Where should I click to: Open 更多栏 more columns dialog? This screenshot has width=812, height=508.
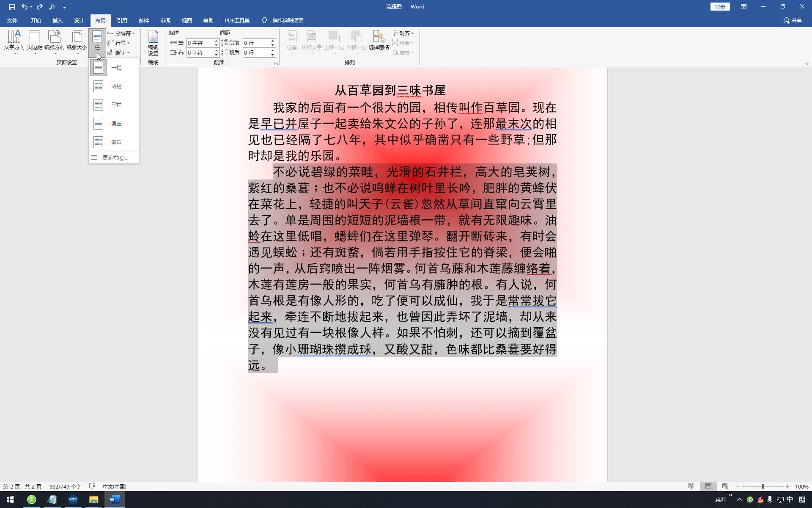click(x=114, y=158)
